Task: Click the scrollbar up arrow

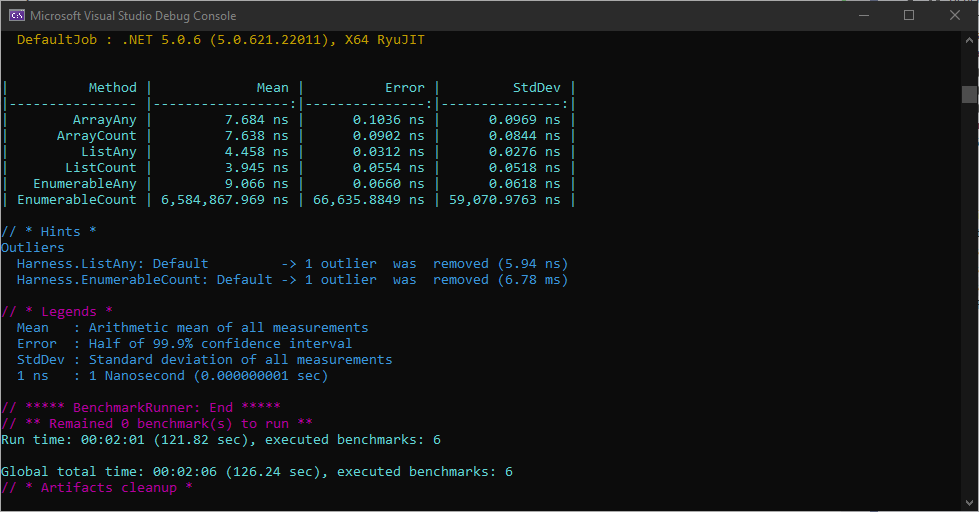Action: 969,40
